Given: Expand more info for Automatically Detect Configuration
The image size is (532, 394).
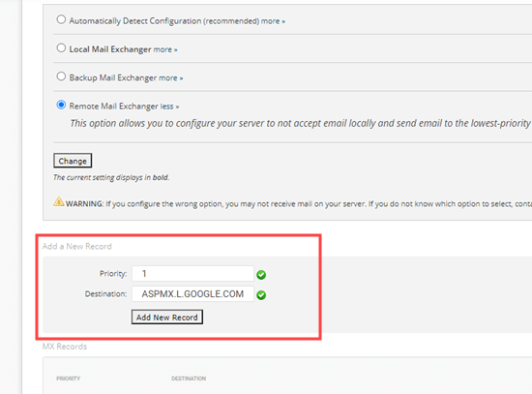Looking at the screenshot, I should coord(273,21).
